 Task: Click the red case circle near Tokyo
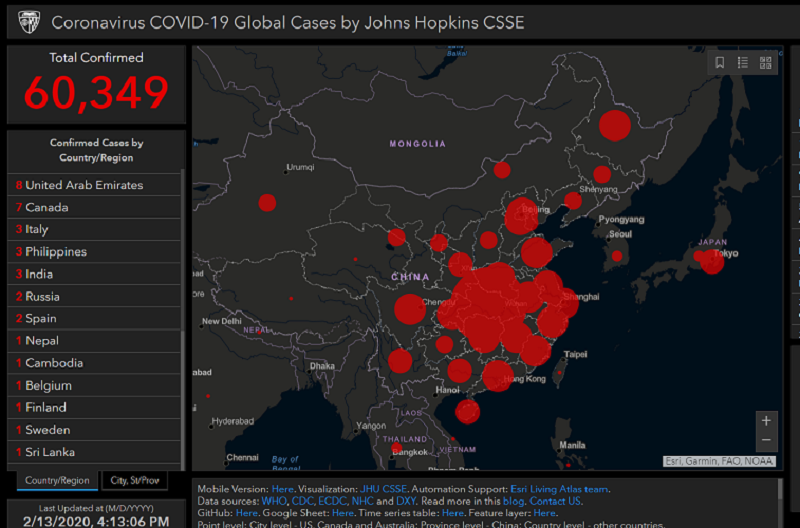tap(712, 260)
